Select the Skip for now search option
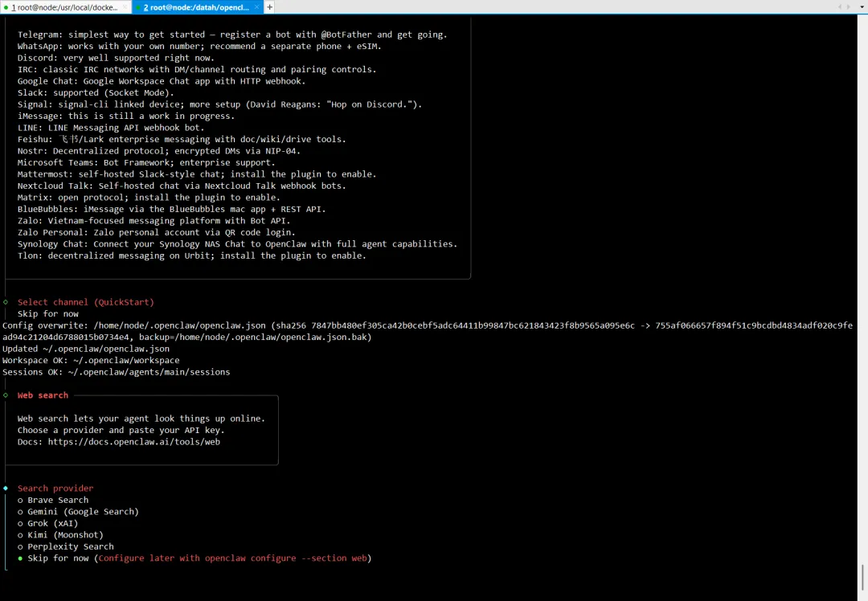 tap(194, 558)
